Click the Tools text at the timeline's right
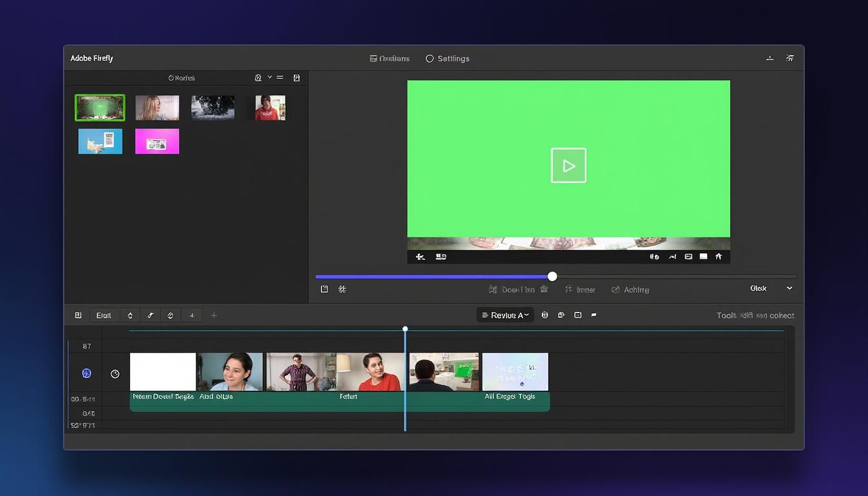Image resolution: width=868 pixels, height=496 pixels. tap(726, 316)
